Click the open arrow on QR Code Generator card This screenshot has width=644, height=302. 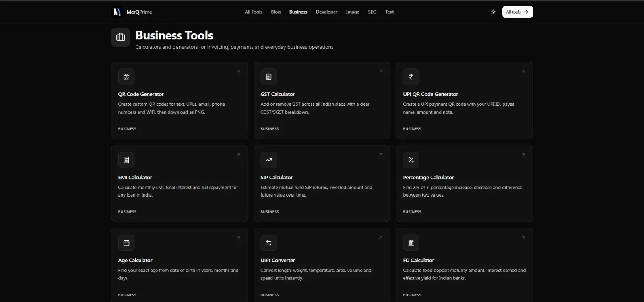[238, 71]
